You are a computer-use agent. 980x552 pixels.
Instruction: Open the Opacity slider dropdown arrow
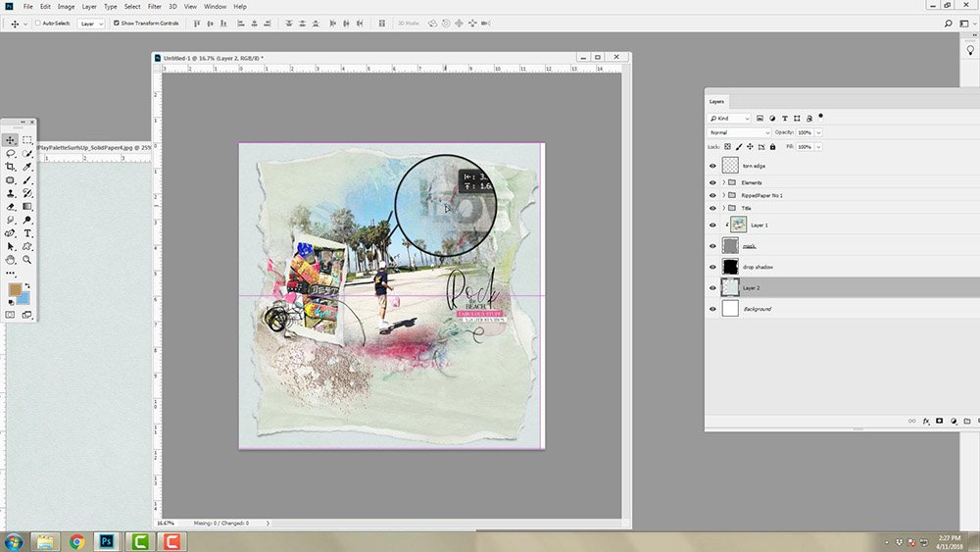[x=818, y=132]
